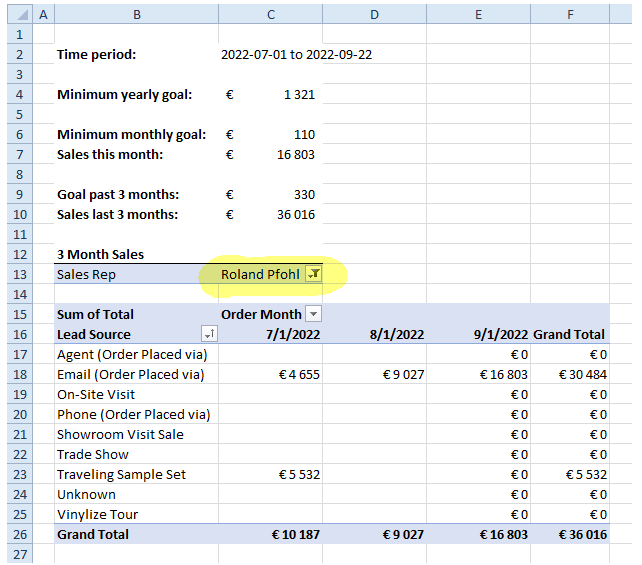
Task: Select the Vinylize Tour row label
Action: [x=100, y=515]
